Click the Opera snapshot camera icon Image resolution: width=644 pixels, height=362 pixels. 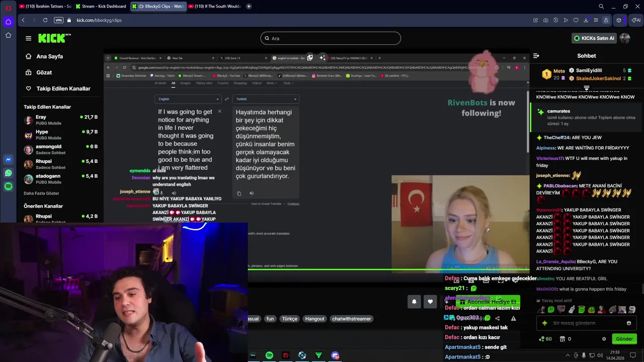[x=546, y=20]
